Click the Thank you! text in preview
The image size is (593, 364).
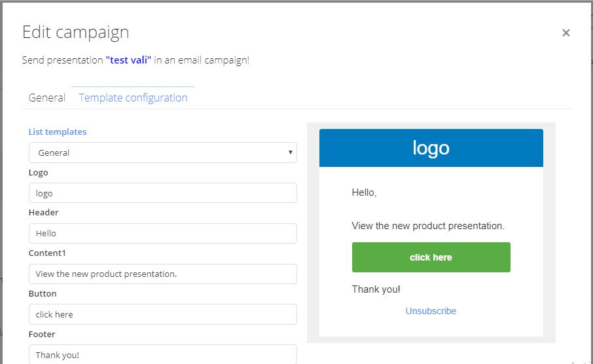[x=376, y=289]
